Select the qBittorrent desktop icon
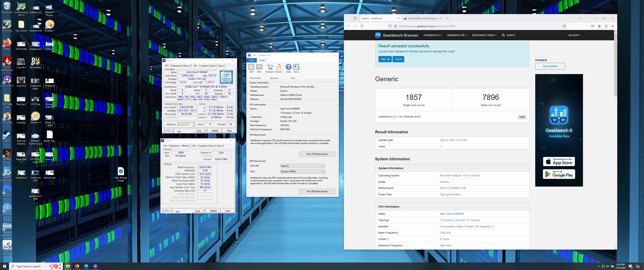This screenshot has width=644, height=270. (7, 210)
